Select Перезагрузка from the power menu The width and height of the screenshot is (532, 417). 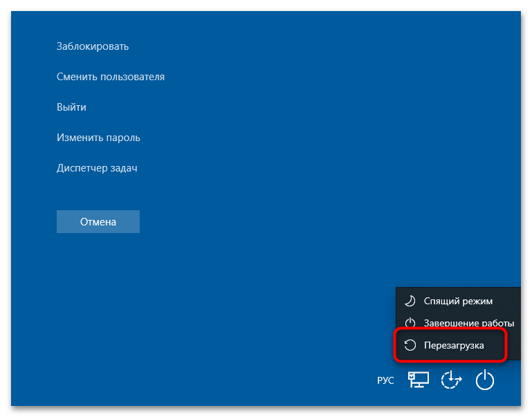458,346
